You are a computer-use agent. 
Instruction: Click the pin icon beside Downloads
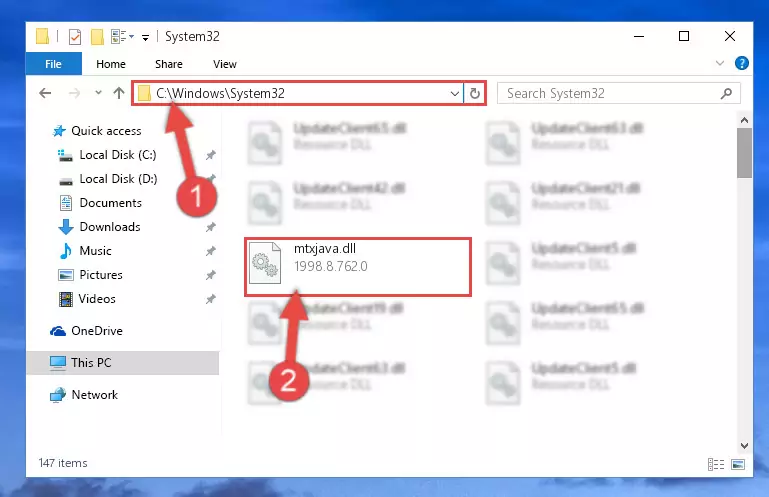pos(210,227)
